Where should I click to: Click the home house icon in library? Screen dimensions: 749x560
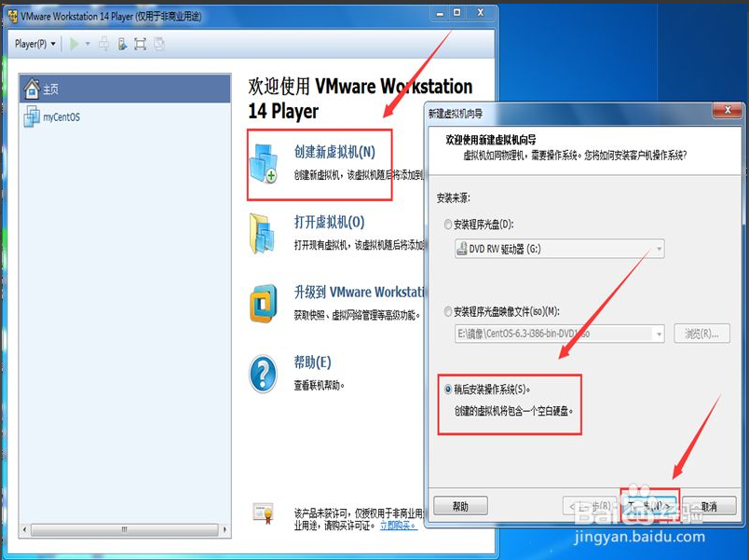pos(32,89)
